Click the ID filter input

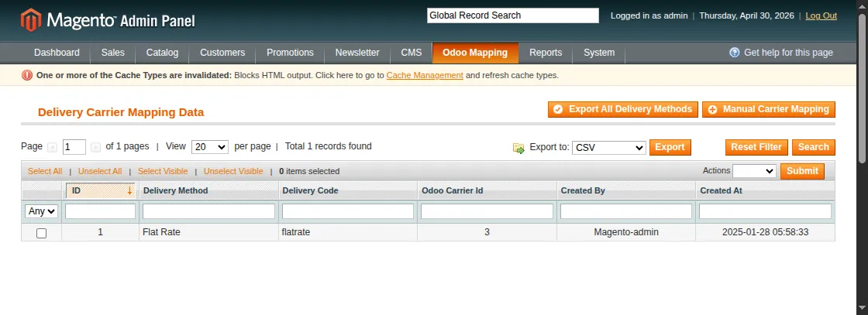point(100,211)
